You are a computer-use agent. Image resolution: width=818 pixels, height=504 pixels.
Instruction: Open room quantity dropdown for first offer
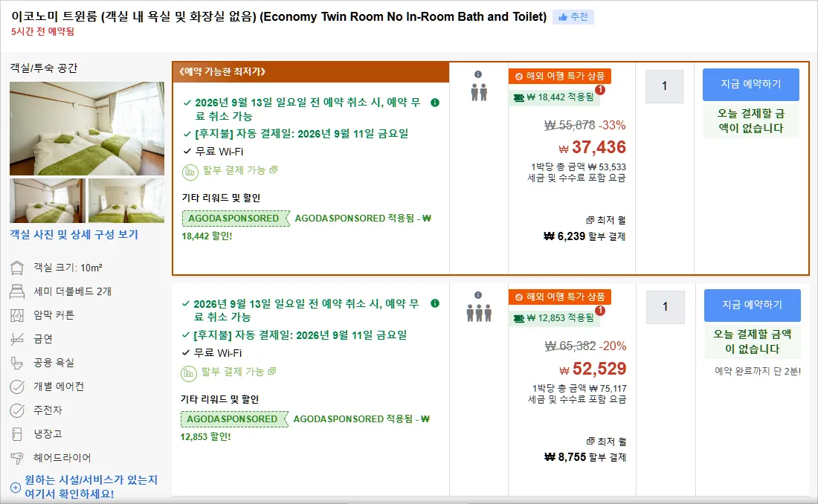[664, 86]
